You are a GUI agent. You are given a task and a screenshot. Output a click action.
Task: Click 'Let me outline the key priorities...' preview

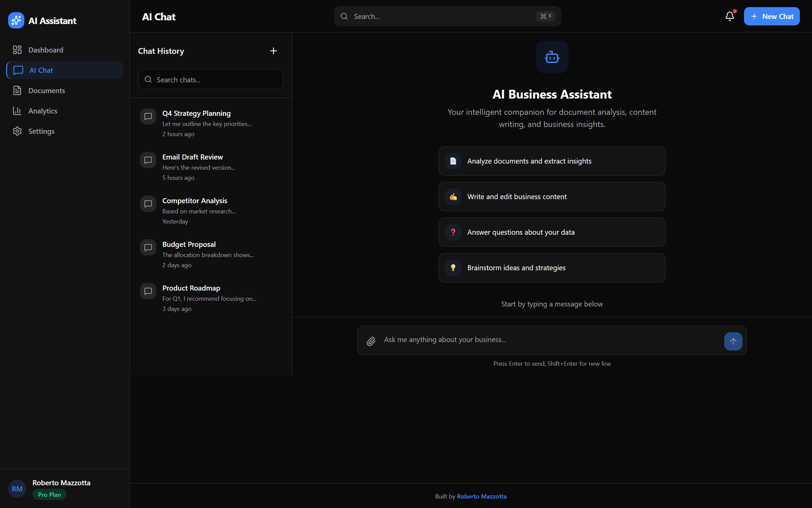point(207,124)
